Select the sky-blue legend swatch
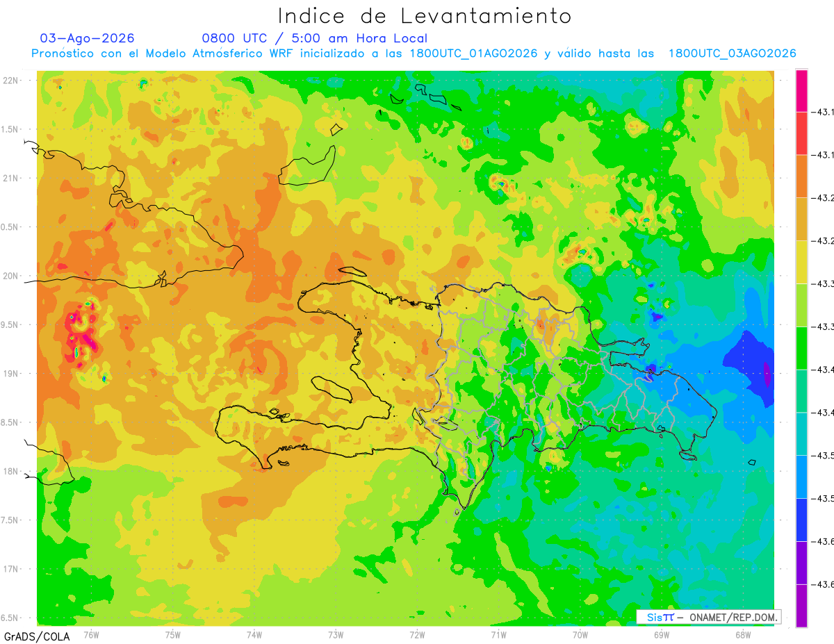The height and width of the screenshot is (644, 834). pos(801,477)
